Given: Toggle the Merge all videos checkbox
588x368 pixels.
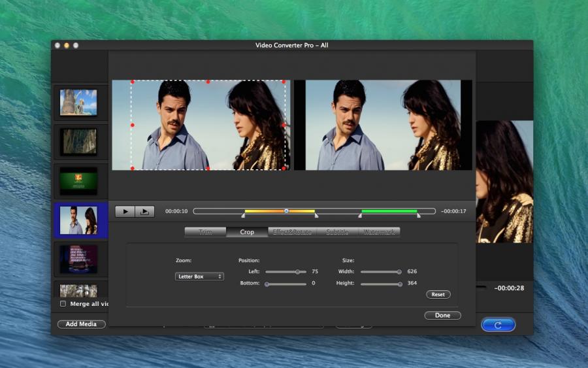Looking at the screenshot, I should [x=63, y=303].
